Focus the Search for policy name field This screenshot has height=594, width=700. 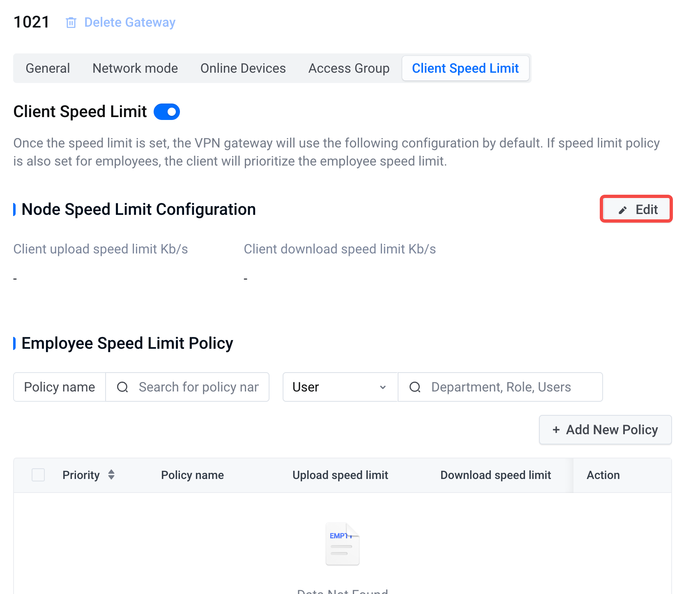tap(199, 387)
